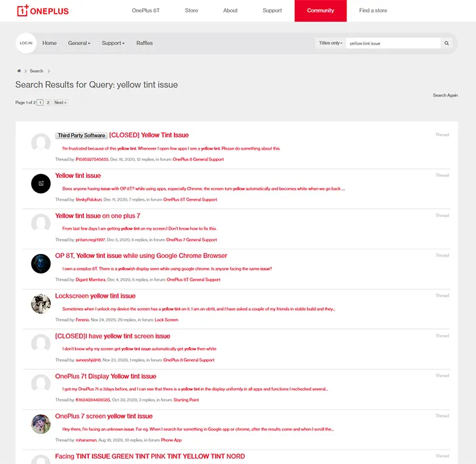Open Yellow tint issue on one plus 7
Viewport: 476px width, 464px height.
(97, 216)
